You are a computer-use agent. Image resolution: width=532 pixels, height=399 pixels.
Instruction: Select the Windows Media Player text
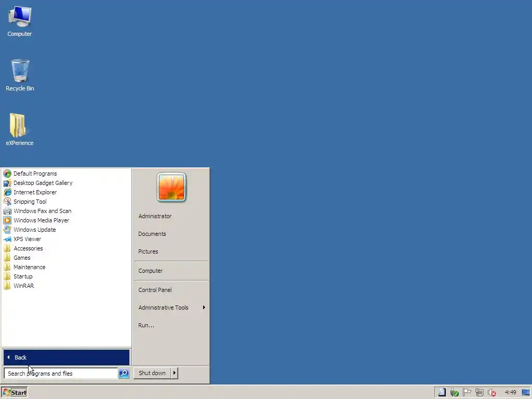tap(42, 220)
